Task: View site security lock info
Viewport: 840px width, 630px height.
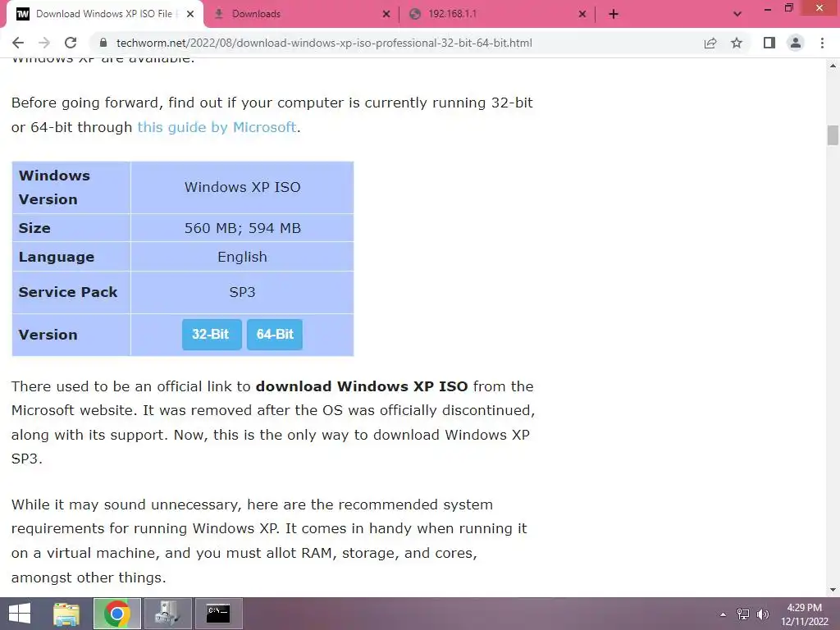Action: coord(104,43)
